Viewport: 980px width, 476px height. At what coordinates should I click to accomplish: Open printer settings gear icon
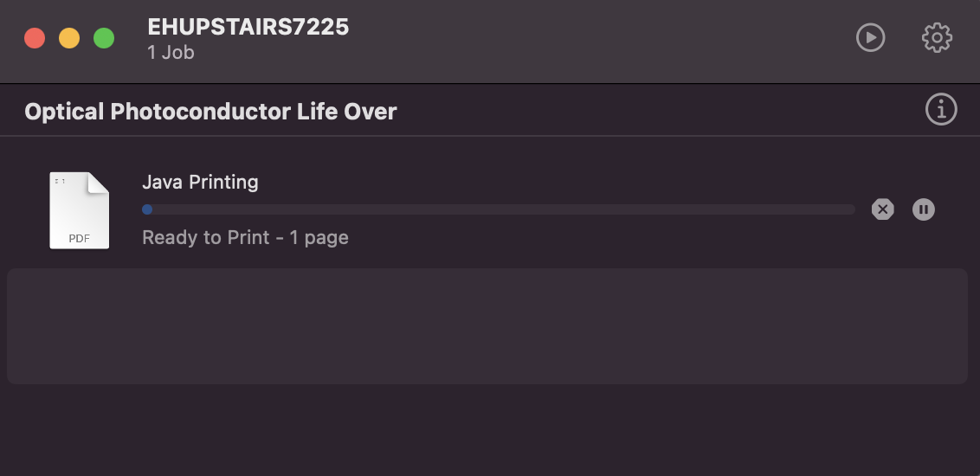click(x=937, y=38)
